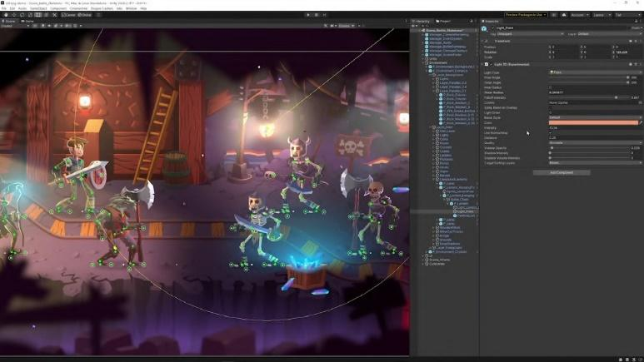Viewport: 644px width, 362px height.
Task: Open the Edit menu
Action: click(12, 8)
